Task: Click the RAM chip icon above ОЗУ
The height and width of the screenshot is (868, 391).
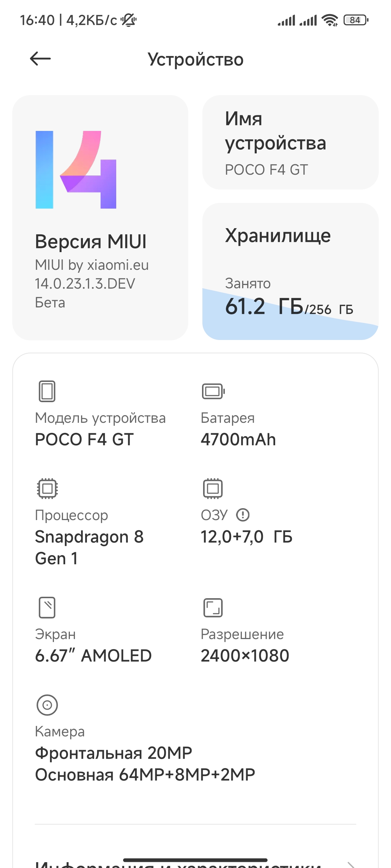Action: (x=213, y=488)
